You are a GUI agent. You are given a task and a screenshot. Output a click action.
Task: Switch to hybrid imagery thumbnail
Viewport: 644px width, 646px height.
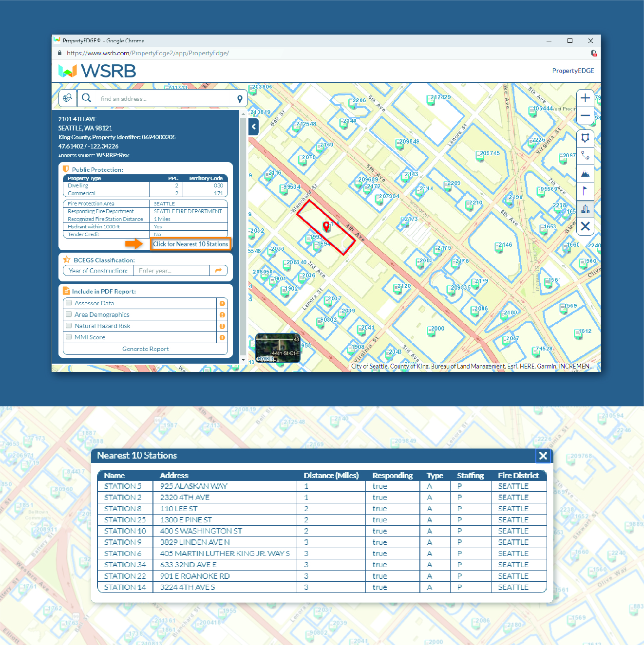pyautogui.click(x=278, y=348)
